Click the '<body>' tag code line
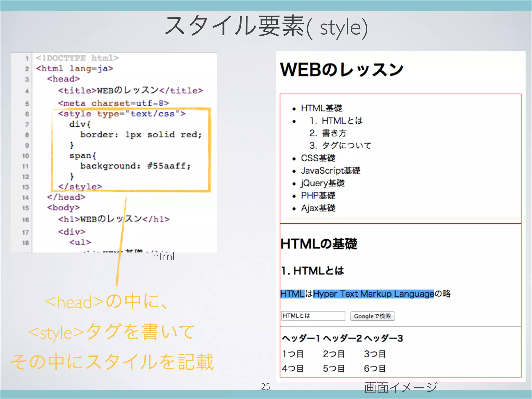532x399 pixels. pos(63,208)
